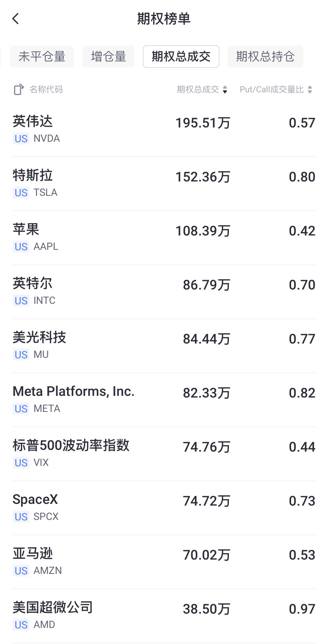Open the 亚马逊 AMZN row
The height and width of the screenshot is (644, 329).
point(164,562)
